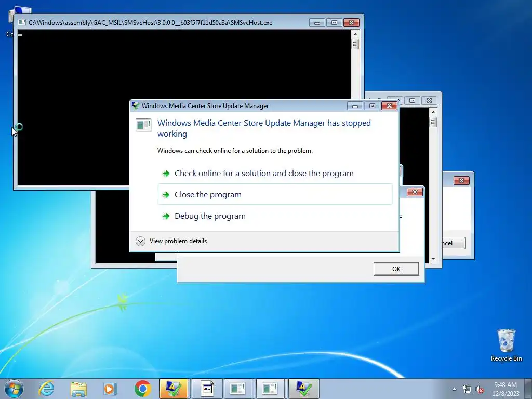Click scroll up arrow of second console

tap(433, 112)
